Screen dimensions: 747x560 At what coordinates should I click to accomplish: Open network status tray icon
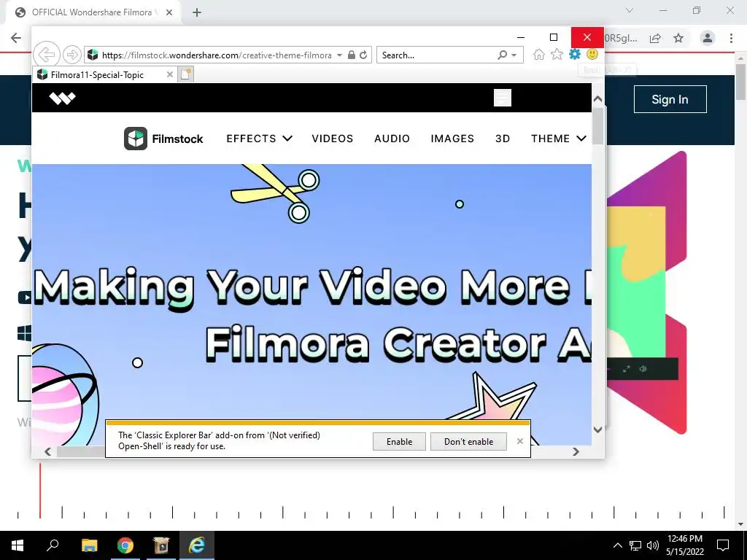[x=635, y=545]
